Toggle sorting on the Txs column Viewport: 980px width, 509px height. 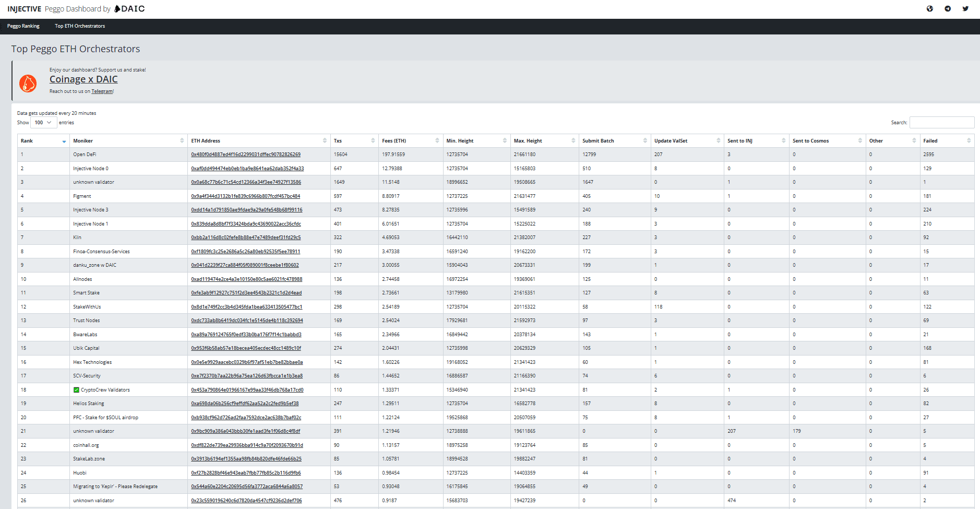[373, 140]
